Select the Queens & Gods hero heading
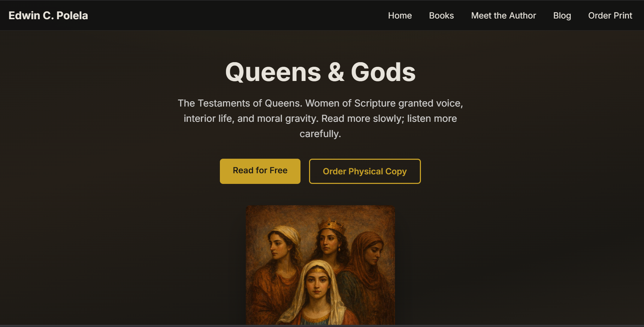This screenshot has width=644, height=327. coord(320,72)
